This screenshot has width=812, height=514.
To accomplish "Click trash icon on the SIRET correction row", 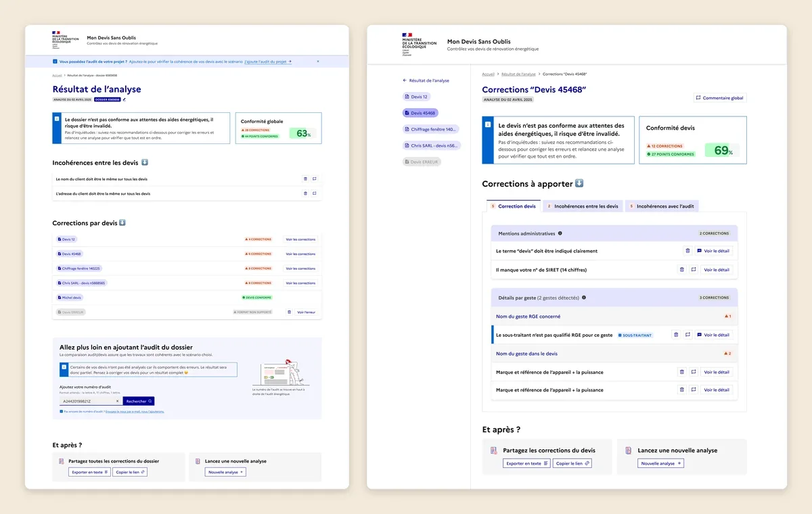I will coord(681,270).
